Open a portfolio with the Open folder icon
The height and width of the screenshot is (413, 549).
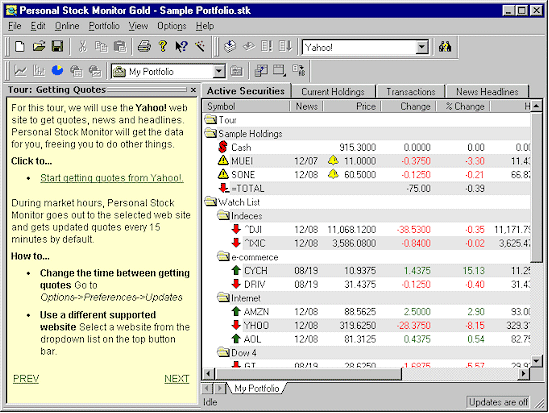[x=39, y=47]
